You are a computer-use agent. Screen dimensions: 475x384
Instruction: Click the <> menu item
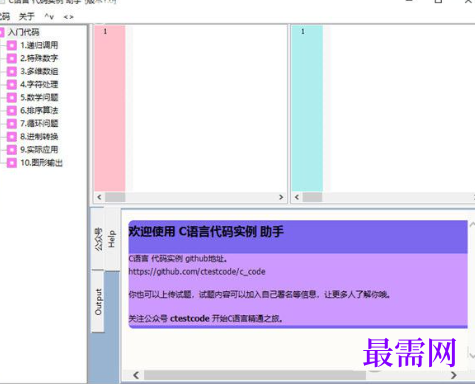coord(69,17)
